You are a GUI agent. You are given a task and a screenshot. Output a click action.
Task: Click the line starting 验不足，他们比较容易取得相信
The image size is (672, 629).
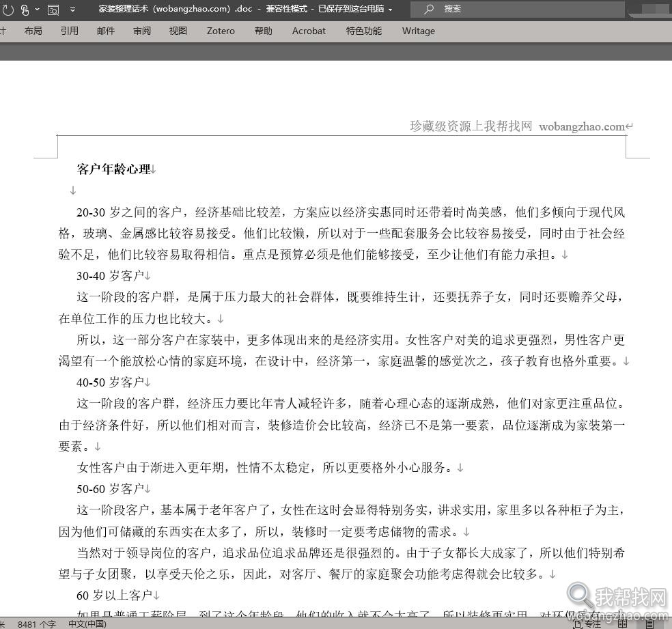[308, 255]
